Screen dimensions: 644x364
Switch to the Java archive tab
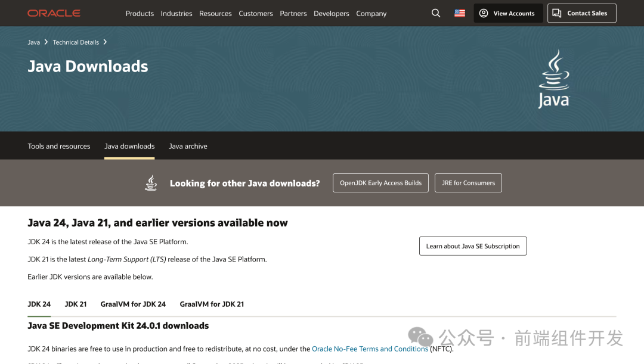tap(188, 146)
